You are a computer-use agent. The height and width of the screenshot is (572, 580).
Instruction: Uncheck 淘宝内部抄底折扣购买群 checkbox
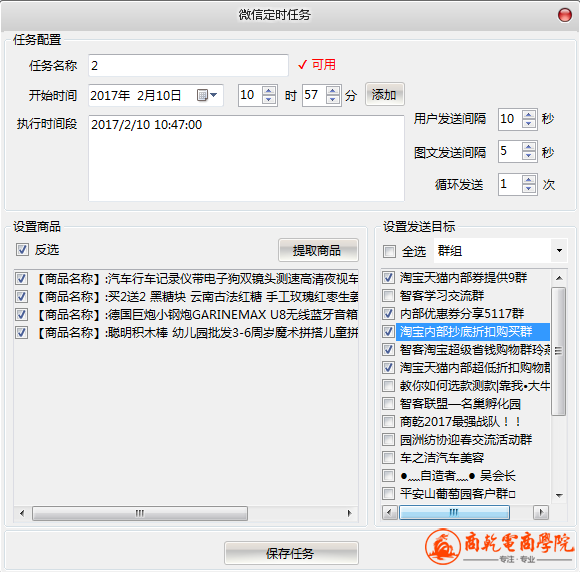tap(388, 332)
